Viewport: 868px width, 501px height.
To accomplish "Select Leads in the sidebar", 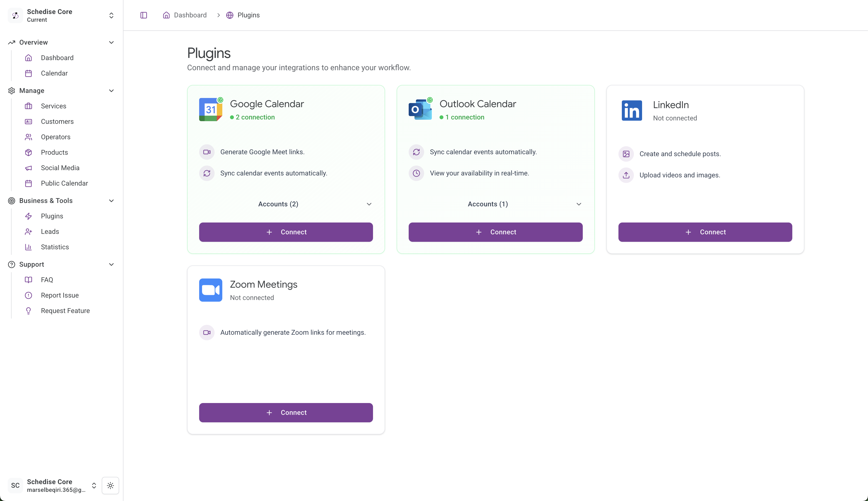I will [50, 232].
